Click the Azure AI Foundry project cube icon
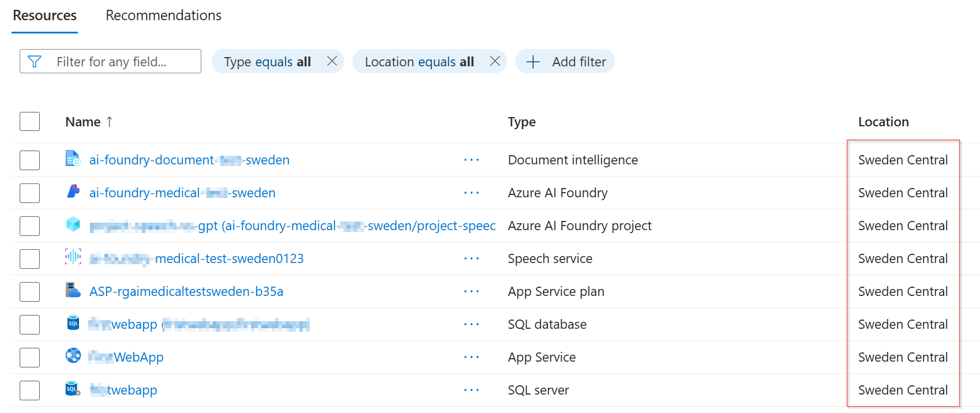980x413 pixels. (73, 224)
